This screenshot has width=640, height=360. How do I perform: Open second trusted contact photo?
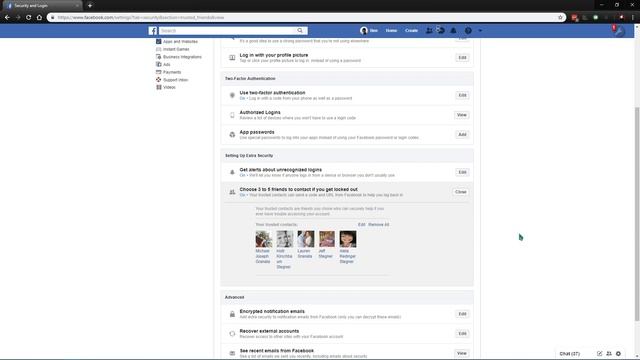(x=284, y=239)
